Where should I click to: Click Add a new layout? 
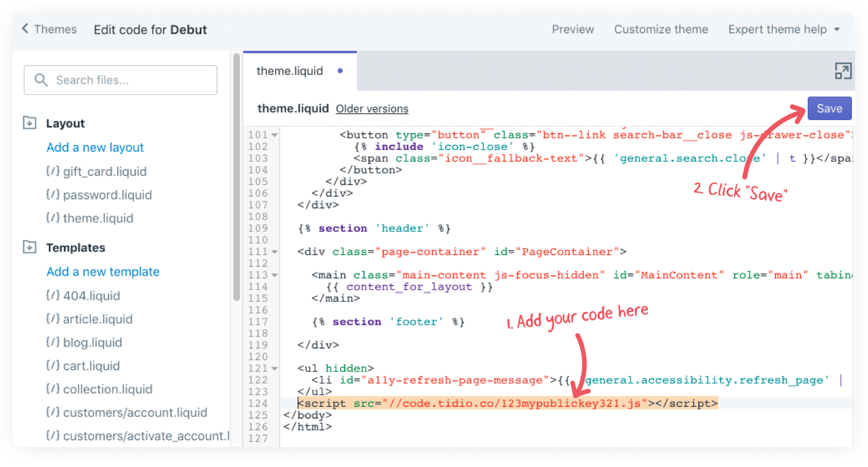point(95,147)
